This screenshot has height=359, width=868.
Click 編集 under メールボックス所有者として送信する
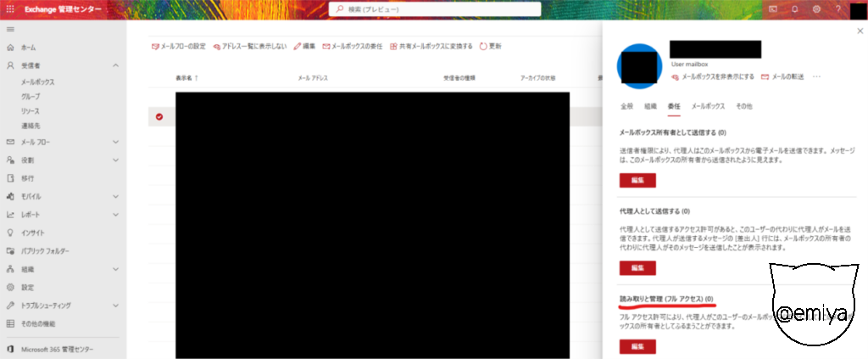click(637, 180)
